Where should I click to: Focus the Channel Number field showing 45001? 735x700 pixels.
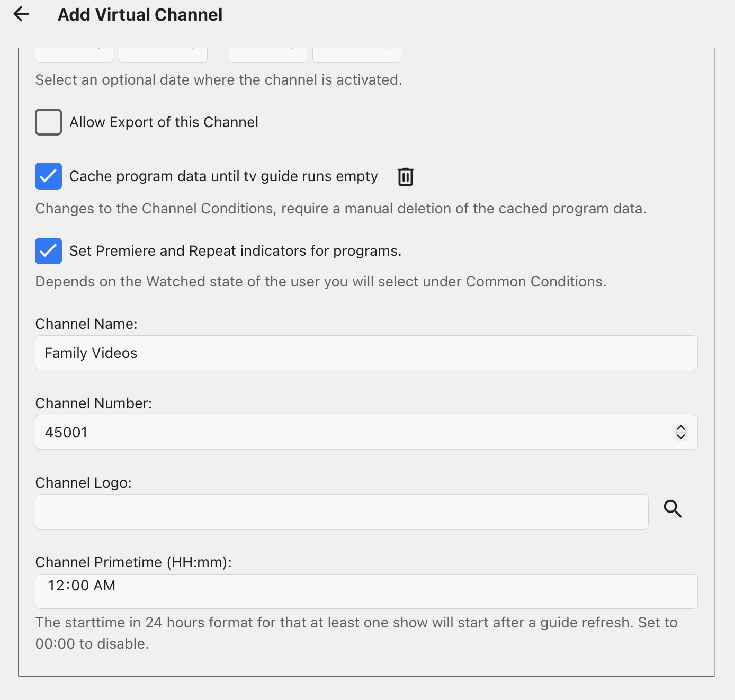tap(349, 432)
